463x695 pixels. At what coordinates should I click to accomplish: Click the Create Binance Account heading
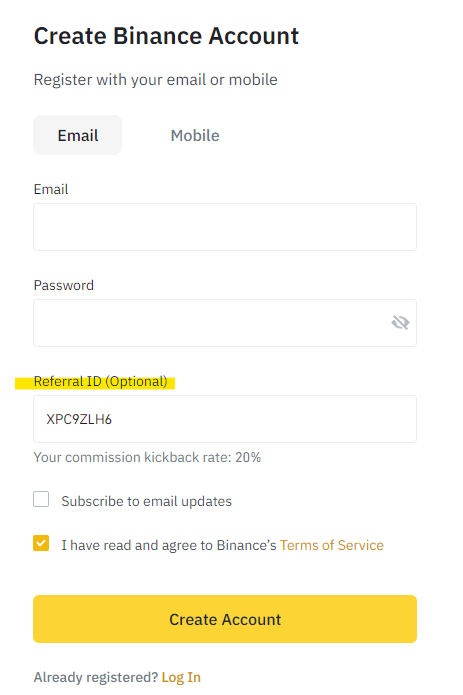166,36
